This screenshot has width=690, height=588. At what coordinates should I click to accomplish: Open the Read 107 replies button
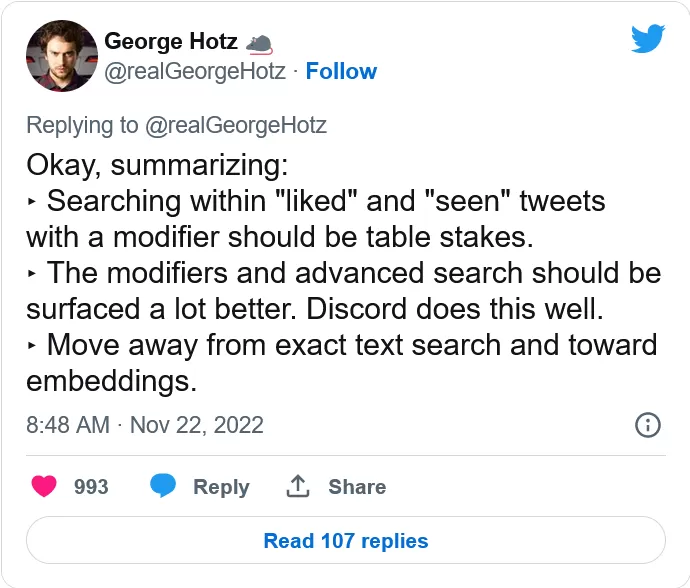346,540
